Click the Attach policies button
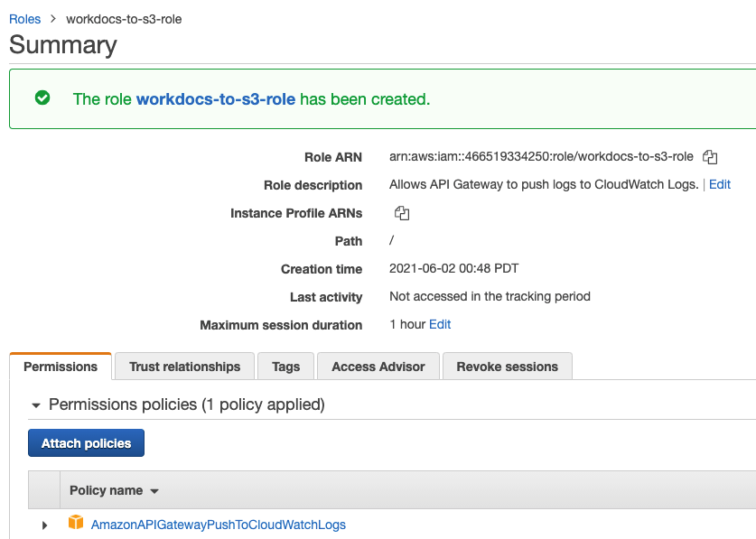This screenshot has height=539, width=756. click(86, 442)
